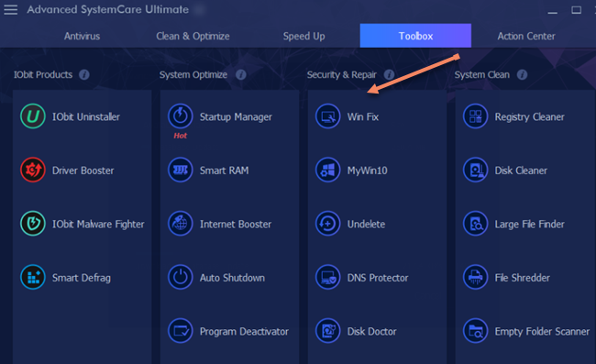Click info icon next to System Clean
Image resolution: width=596 pixels, height=364 pixels.
coord(522,74)
